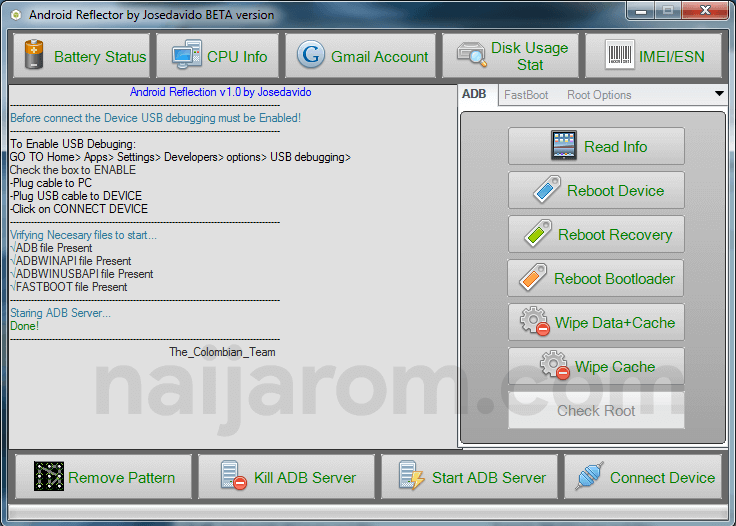Click the green tag icon on Reboot Recovery
The width and height of the screenshot is (736, 526).
[x=538, y=233]
